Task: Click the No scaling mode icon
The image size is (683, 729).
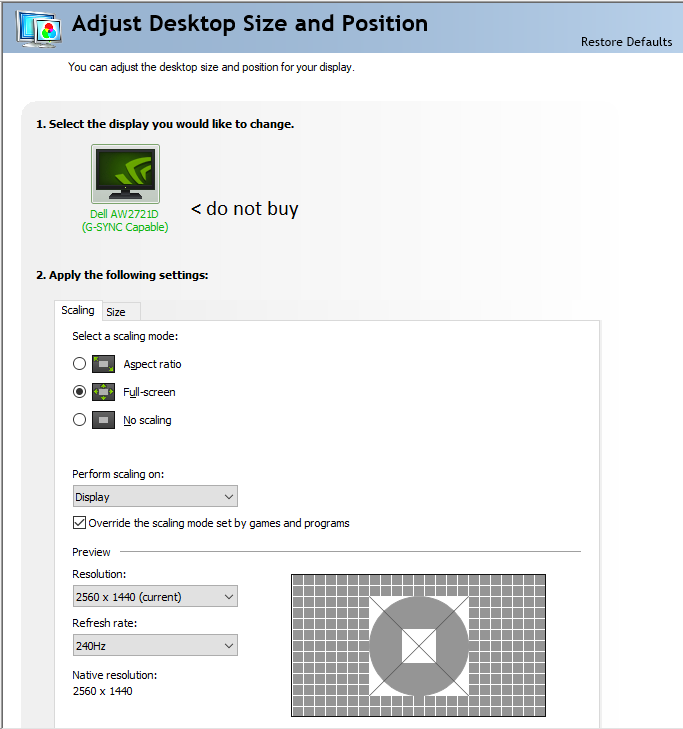Action: pyautogui.click(x=103, y=420)
